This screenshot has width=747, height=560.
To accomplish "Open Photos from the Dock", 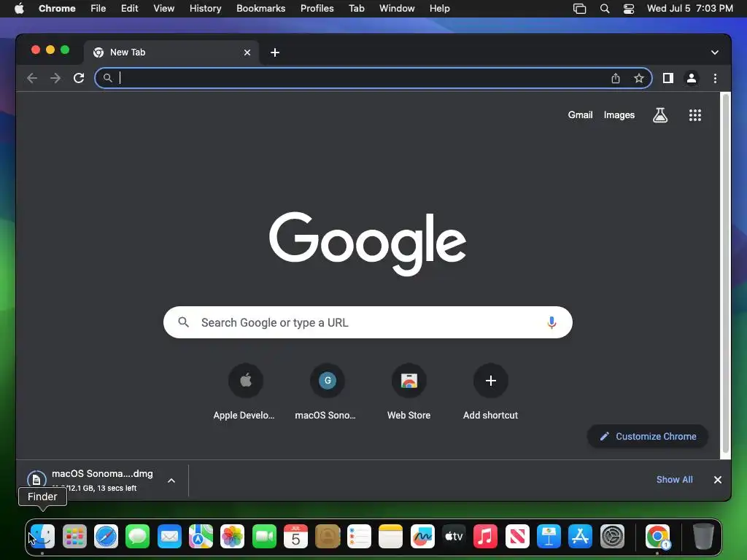I will click(233, 536).
